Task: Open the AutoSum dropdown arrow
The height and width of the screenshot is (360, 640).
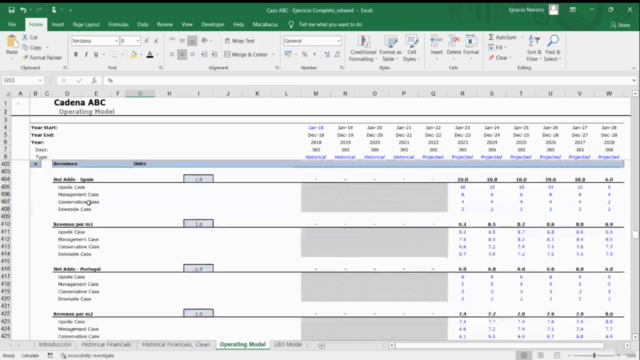Action: pos(522,37)
